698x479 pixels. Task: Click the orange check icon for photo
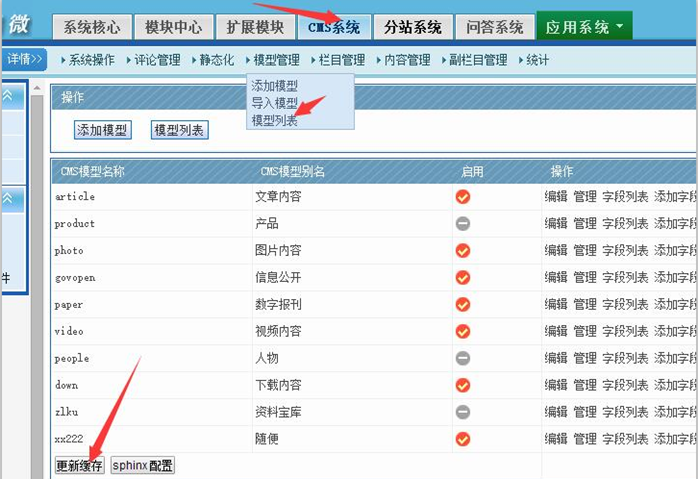[x=463, y=251]
